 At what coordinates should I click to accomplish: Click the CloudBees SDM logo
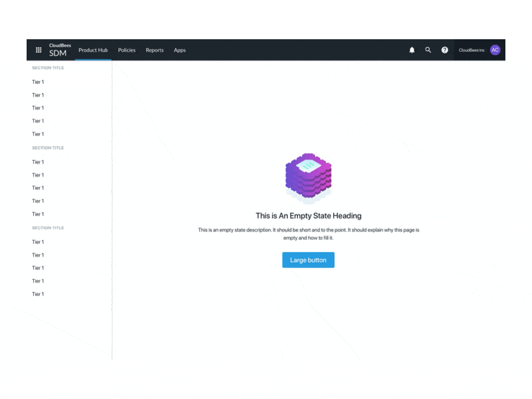point(59,50)
